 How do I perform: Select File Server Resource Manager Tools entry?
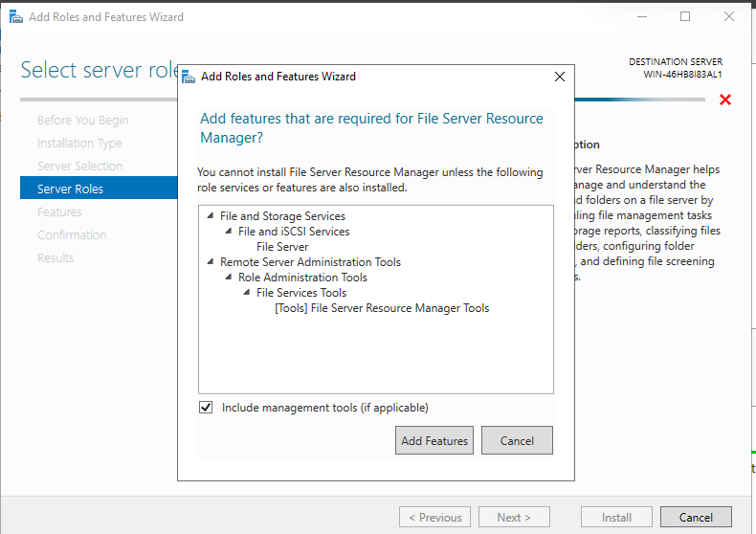point(382,308)
